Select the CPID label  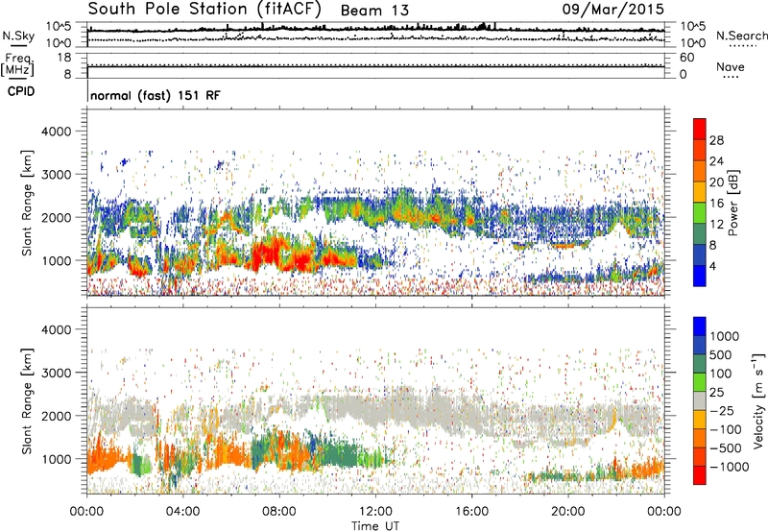pos(21,91)
